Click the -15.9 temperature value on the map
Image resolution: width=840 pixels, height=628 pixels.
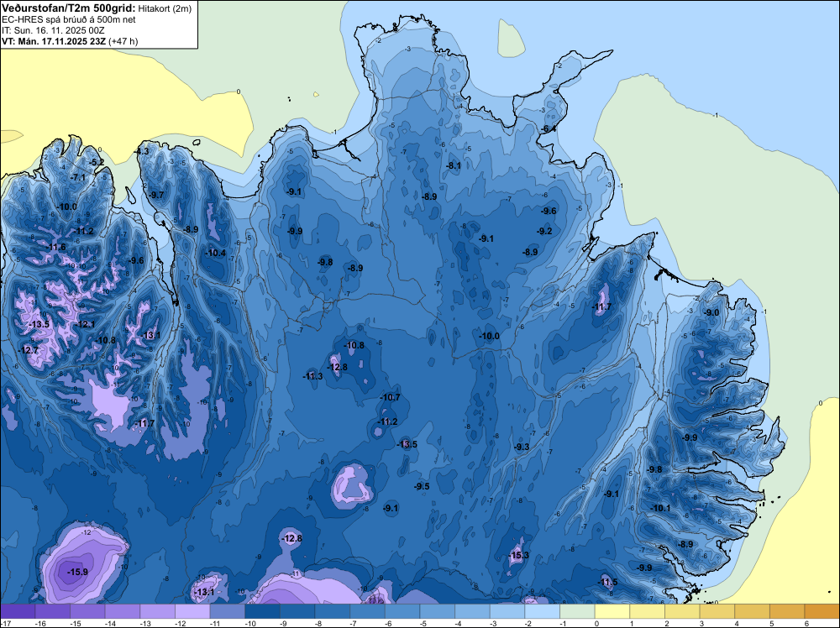click(77, 573)
